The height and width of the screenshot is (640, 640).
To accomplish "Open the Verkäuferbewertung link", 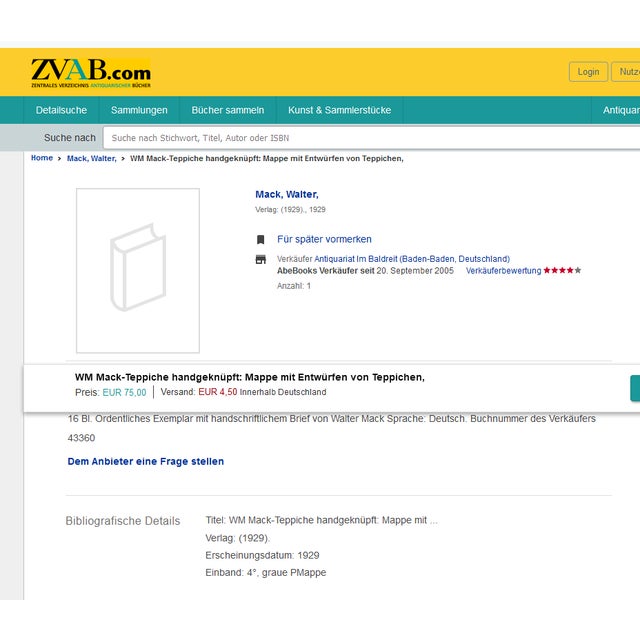I will pyautogui.click(x=503, y=271).
